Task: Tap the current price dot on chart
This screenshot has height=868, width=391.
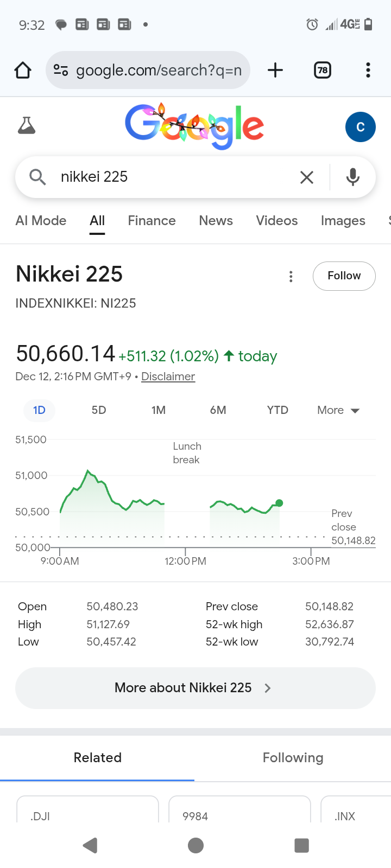Action: point(279,503)
